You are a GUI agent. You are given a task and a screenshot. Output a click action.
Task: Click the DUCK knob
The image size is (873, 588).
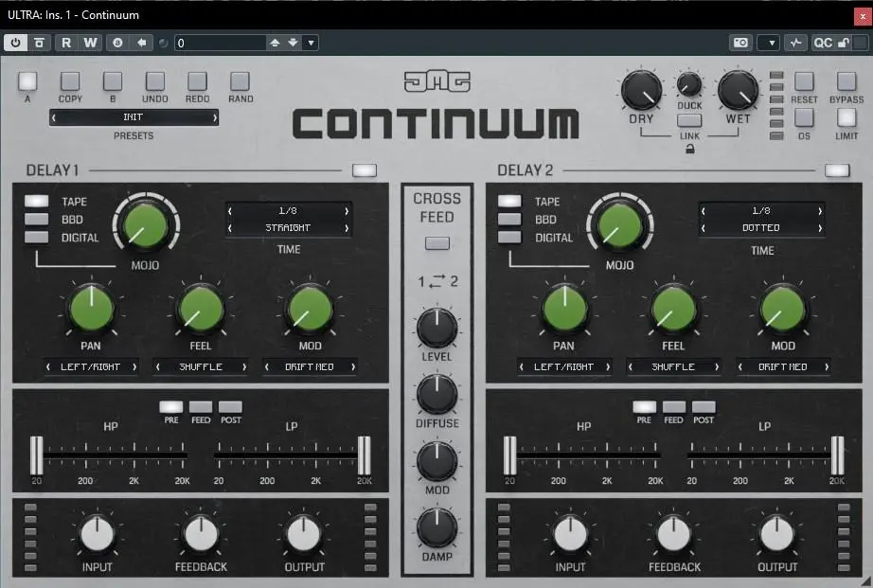689,84
